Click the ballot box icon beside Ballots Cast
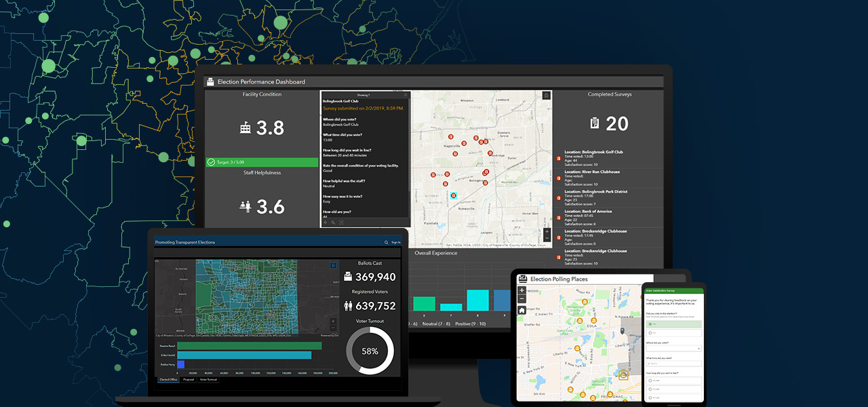The height and width of the screenshot is (407, 868). tap(349, 275)
